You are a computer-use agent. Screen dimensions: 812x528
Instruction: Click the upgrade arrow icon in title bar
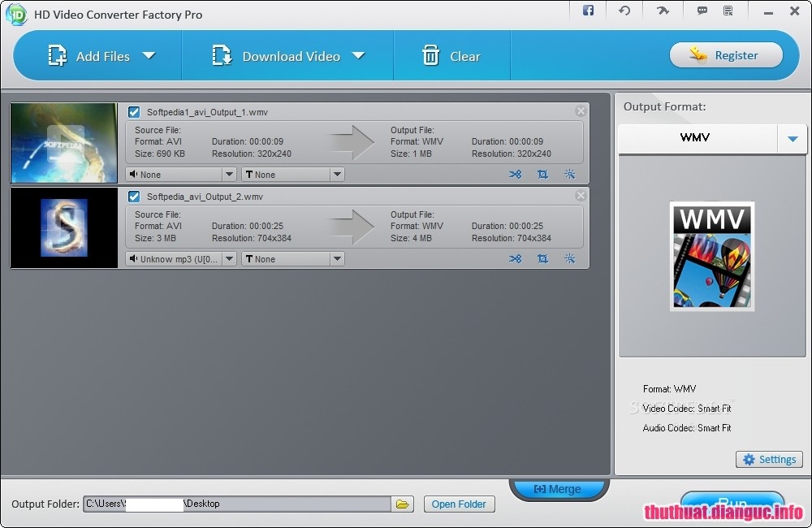click(663, 11)
